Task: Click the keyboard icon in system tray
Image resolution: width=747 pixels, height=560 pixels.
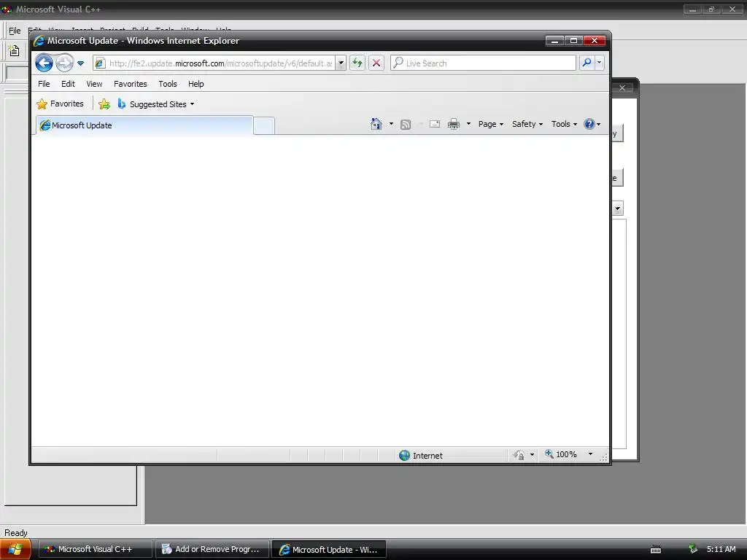Action: [x=656, y=550]
